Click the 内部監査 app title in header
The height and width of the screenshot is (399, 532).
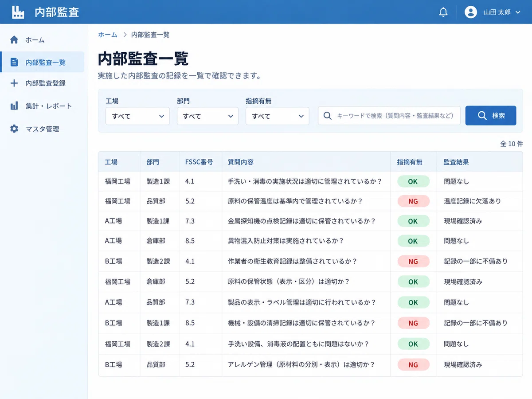click(x=57, y=12)
